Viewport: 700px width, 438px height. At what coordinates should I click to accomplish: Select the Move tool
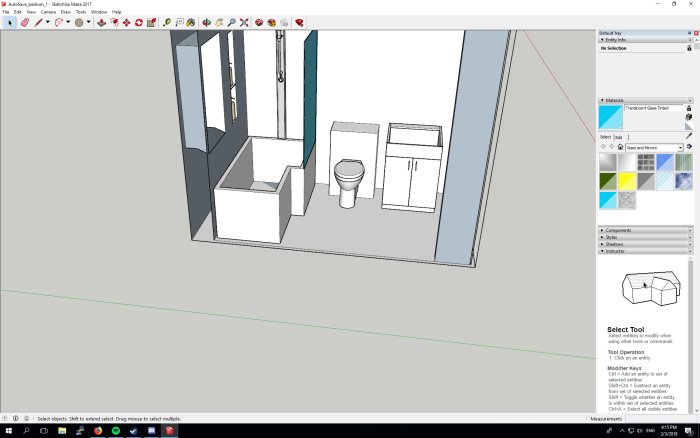(x=127, y=22)
